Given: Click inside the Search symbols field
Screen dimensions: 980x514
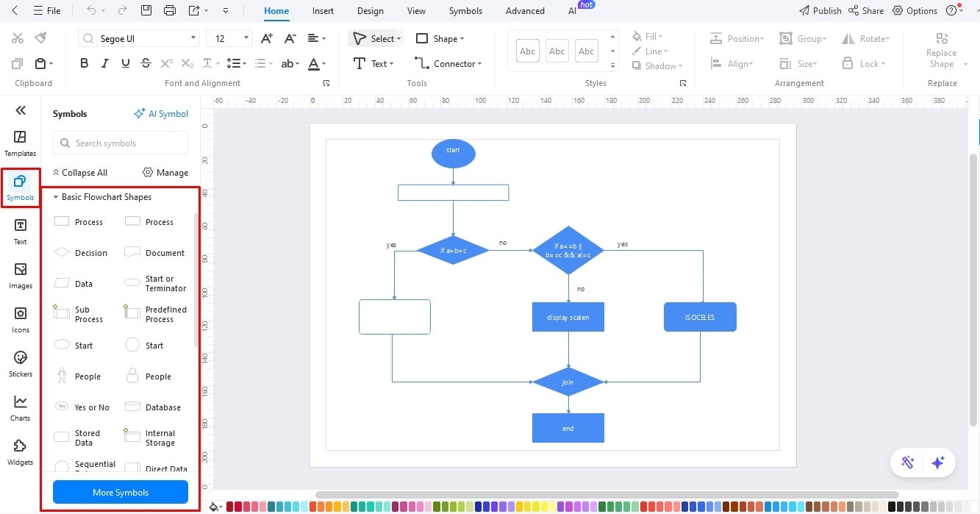Looking at the screenshot, I should tap(121, 143).
